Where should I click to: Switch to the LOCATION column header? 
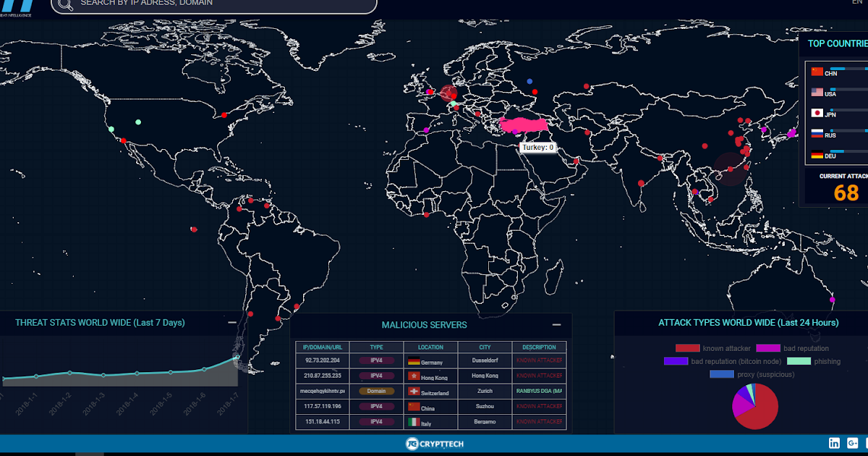click(430, 347)
